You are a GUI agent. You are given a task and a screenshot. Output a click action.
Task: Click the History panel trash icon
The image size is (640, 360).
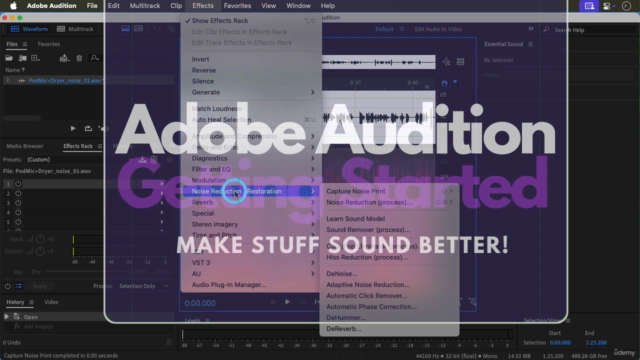tap(169, 342)
